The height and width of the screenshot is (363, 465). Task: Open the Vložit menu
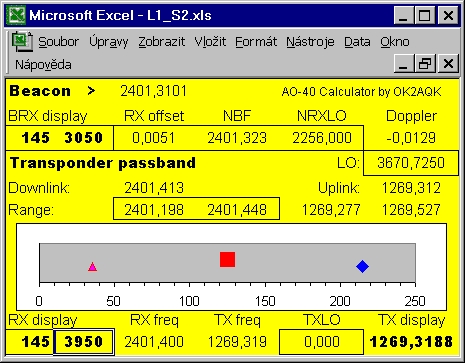[210, 42]
